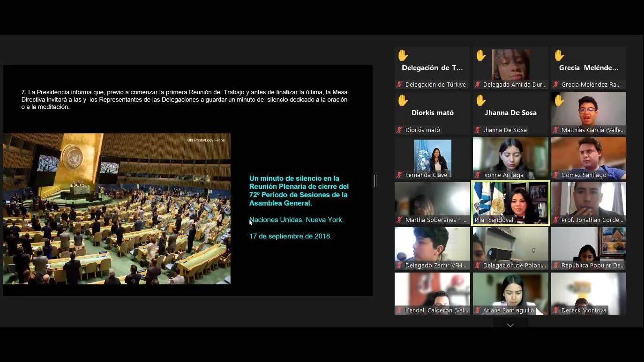Viewport: 644px width, 362px height.
Task: Click the raised hand on Diorkis mató tile
Action: pyautogui.click(x=403, y=101)
